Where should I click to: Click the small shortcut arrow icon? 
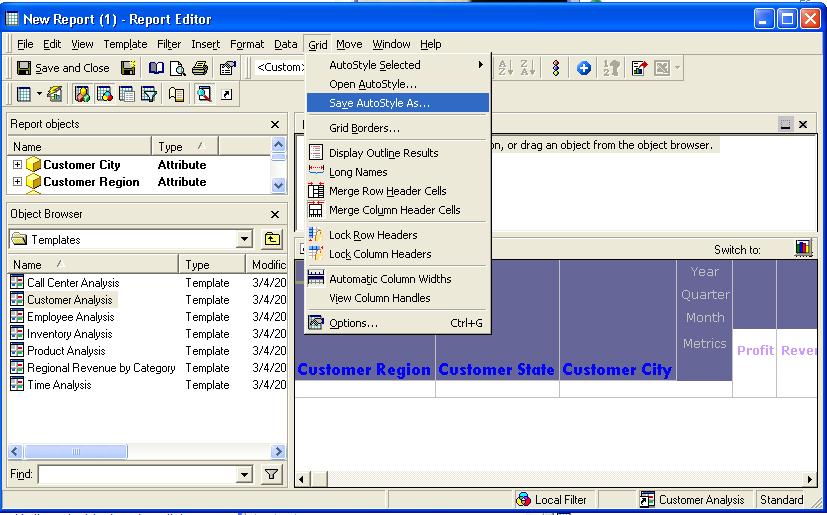[x=227, y=94]
